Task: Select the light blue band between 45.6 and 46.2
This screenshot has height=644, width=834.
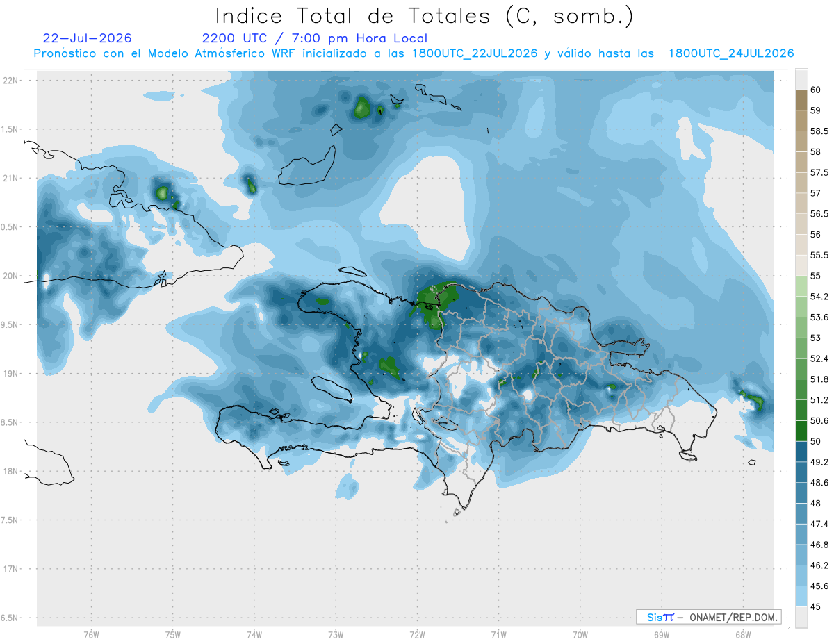Action: pyautogui.click(x=801, y=575)
